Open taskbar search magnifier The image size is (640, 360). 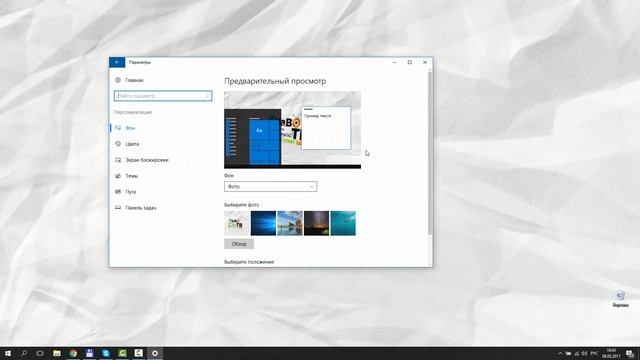click(x=24, y=353)
